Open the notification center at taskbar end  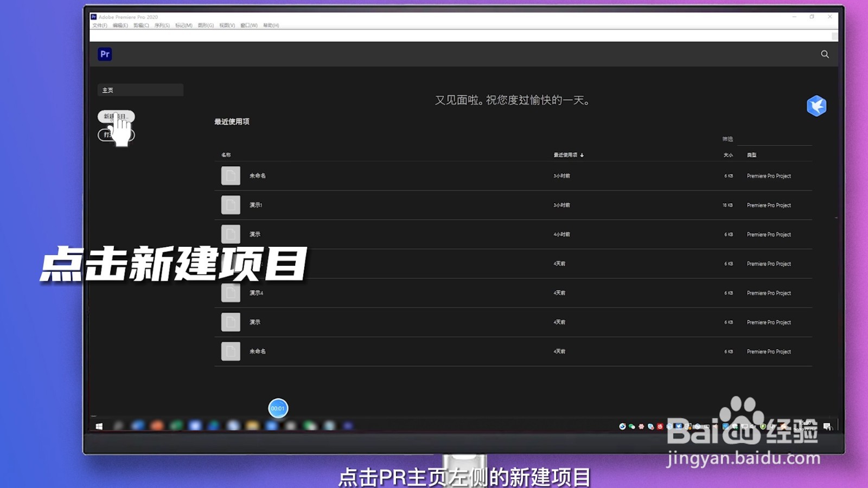coord(828,427)
